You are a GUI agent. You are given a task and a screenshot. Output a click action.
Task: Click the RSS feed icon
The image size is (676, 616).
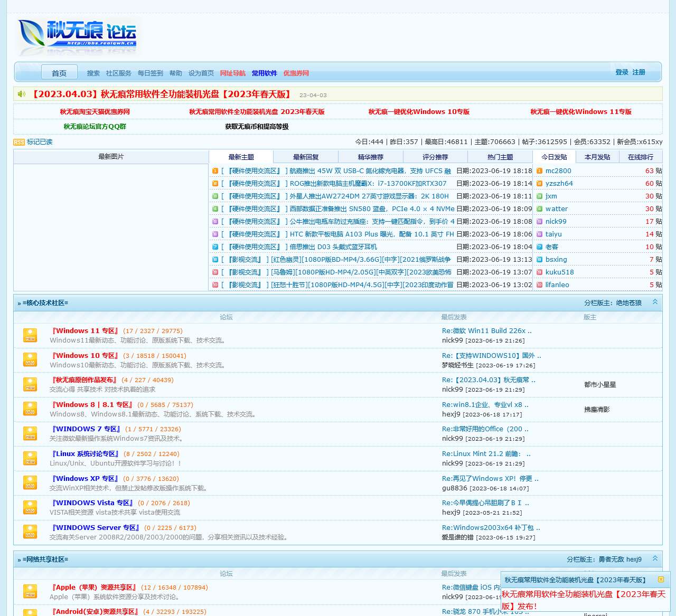[18, 142]
